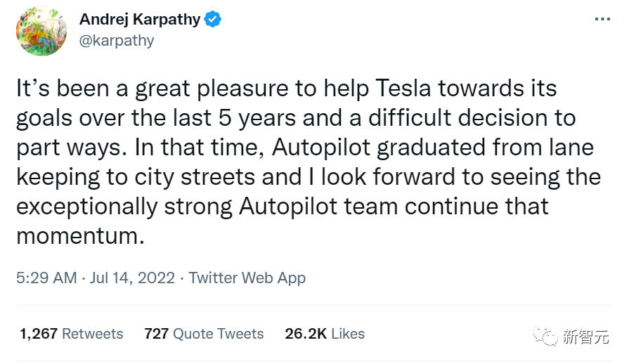This screenshot has width=629, height=364.
Task: Click the Andrej Karpathy display name
Action: (139, 20)
